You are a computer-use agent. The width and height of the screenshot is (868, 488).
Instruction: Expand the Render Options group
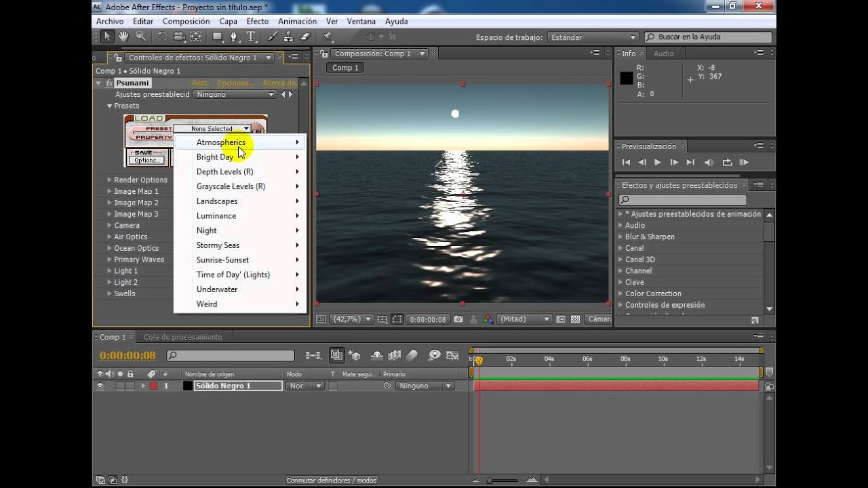point(109,180)
